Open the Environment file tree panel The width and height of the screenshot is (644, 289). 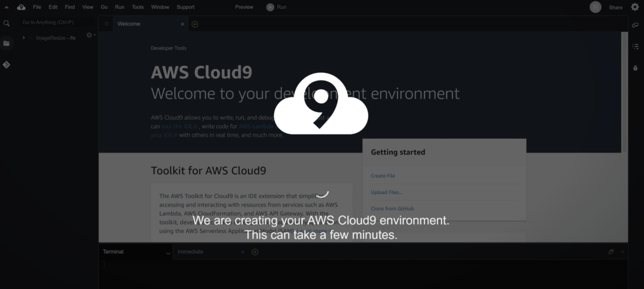click(6, 43)
